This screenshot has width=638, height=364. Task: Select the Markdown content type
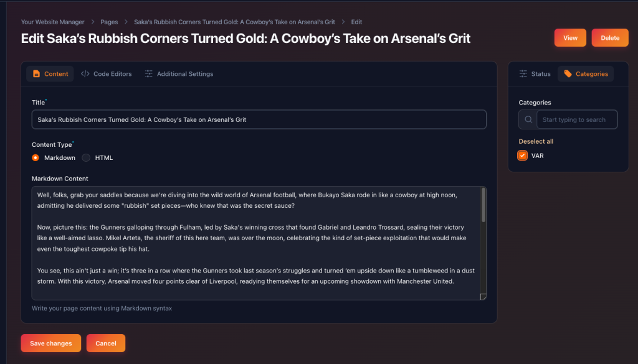[36, 158]
